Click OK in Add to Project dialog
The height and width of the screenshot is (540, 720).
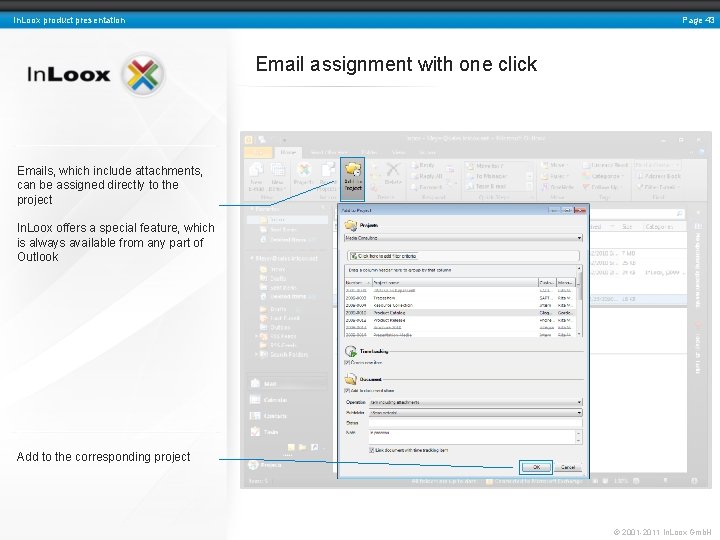click(535, 467)
